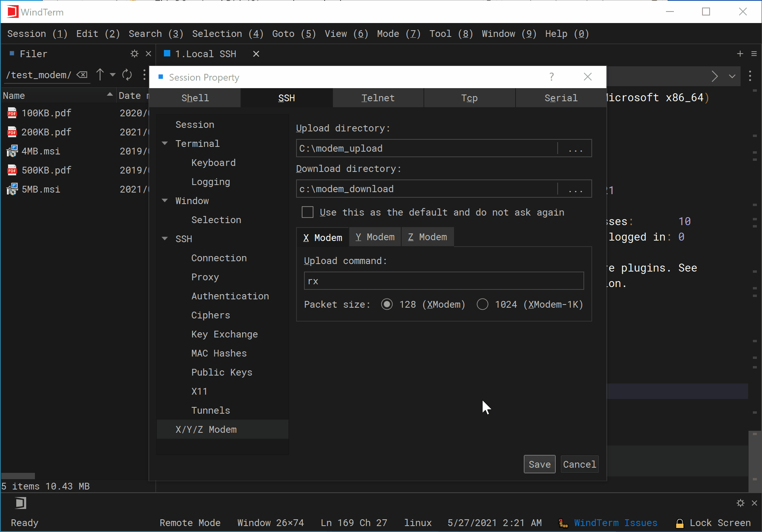Open the Authentication settings item
This screenshot has width=762, height=532.
click(230, 296)
